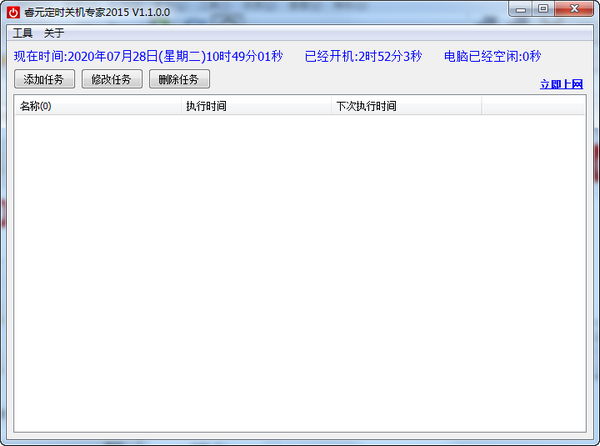Click the resize grip at window bottom-right corner
The image size is (600, 446).
(591, 438)
